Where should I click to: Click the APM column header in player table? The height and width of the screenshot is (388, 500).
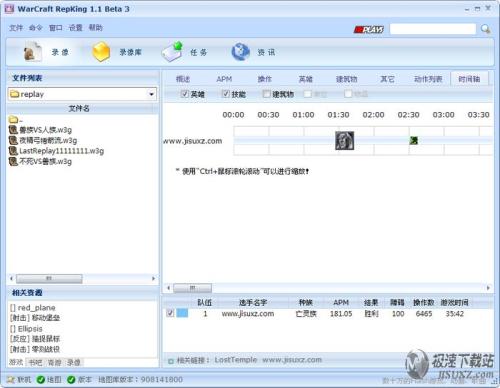point(341,303)
